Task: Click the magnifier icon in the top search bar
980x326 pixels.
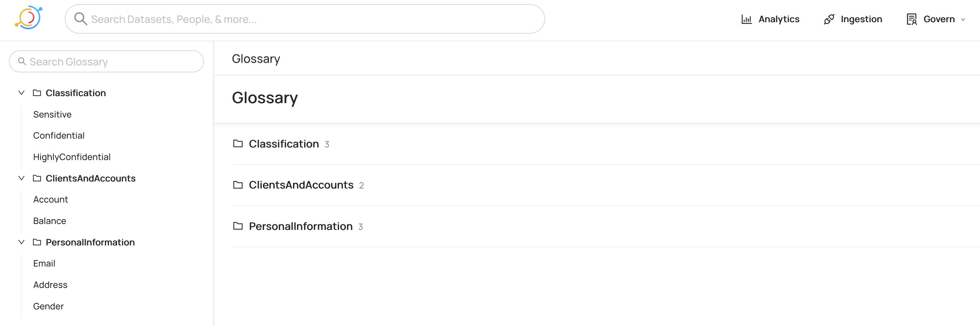Action: click(x=80, y=18)
